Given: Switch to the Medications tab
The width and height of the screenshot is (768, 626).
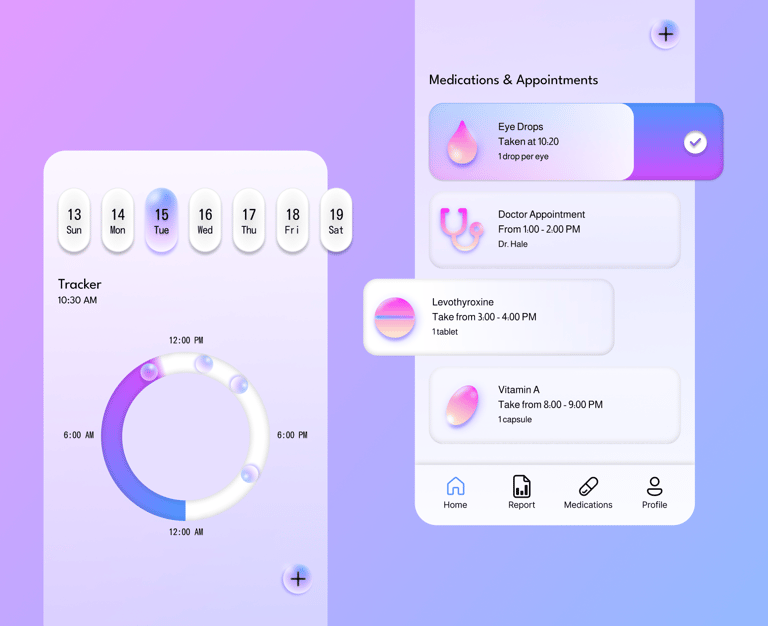Looking at the screenshot, I should pos(588,493).
